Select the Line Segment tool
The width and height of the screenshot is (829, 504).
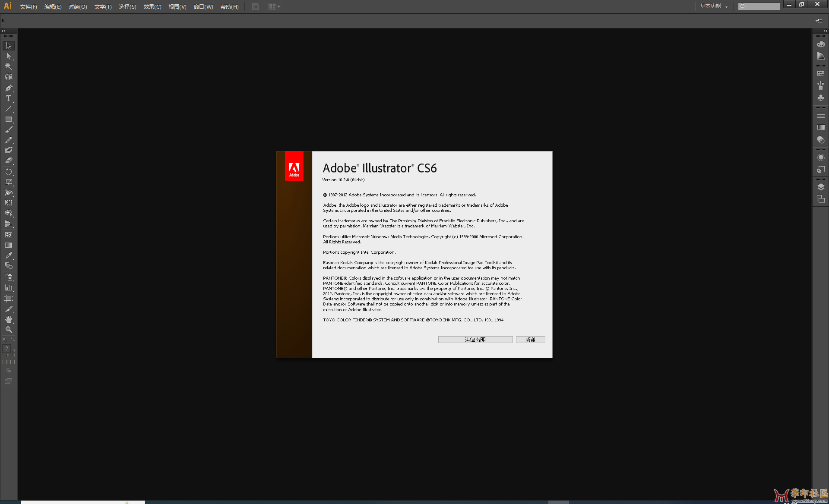pos(8,109)
